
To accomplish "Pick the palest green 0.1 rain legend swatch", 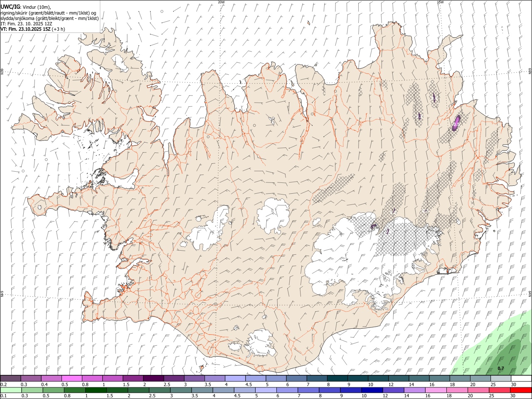I will click(11, 390).
